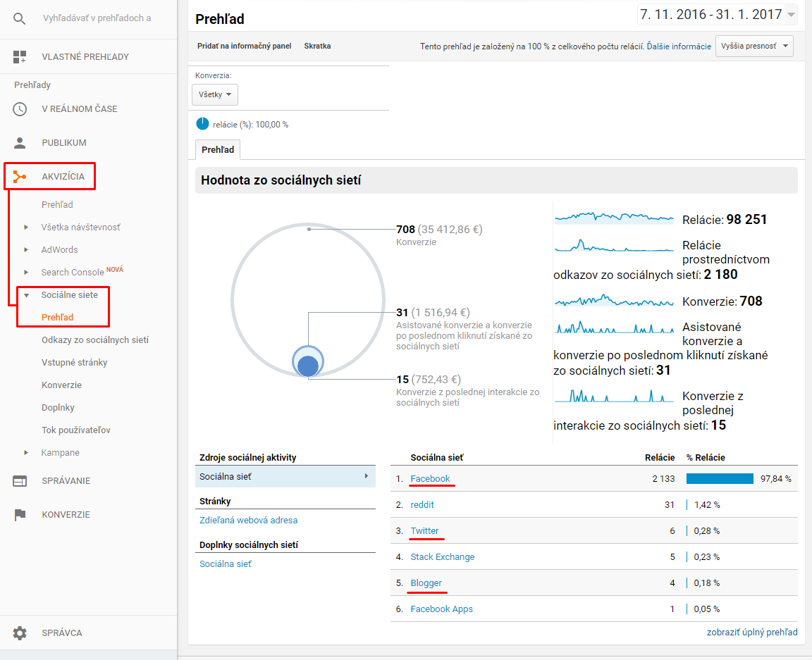
Task: Click the search magnifier icon
Action: 19,18
